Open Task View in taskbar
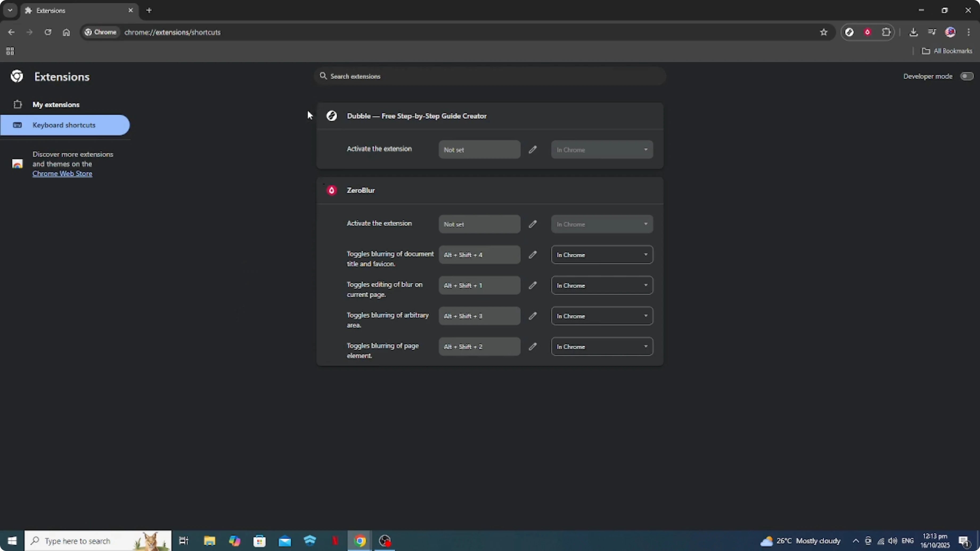The image size is (980, 551). point(184,541)
